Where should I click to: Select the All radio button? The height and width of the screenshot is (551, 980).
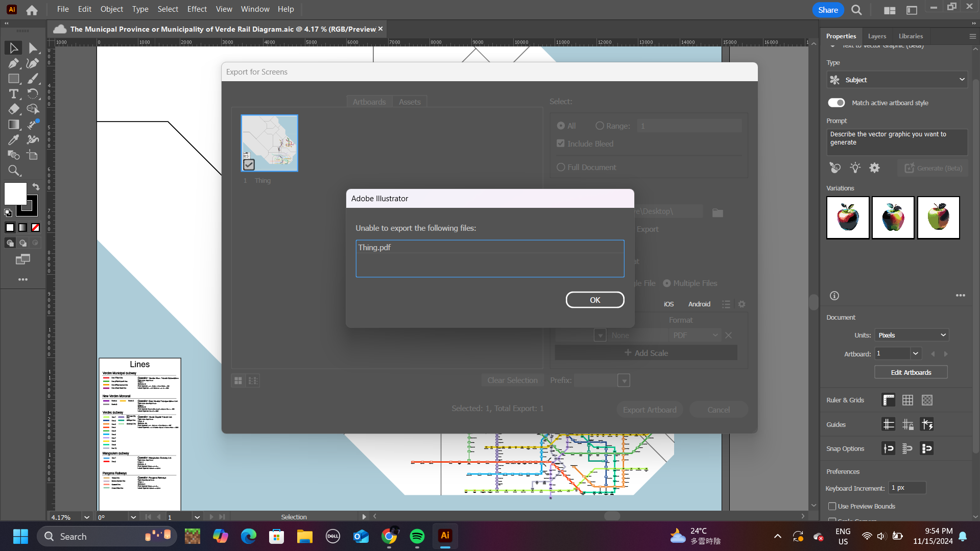[x=561, y=126]
